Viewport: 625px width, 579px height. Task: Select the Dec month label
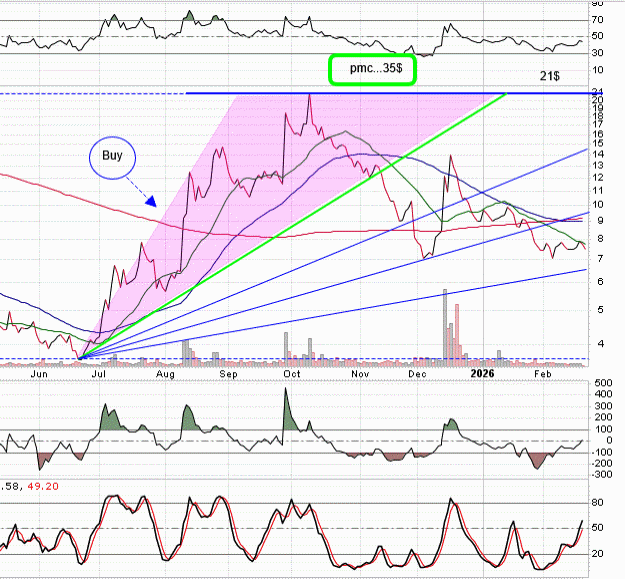click(x=418, y=373)
